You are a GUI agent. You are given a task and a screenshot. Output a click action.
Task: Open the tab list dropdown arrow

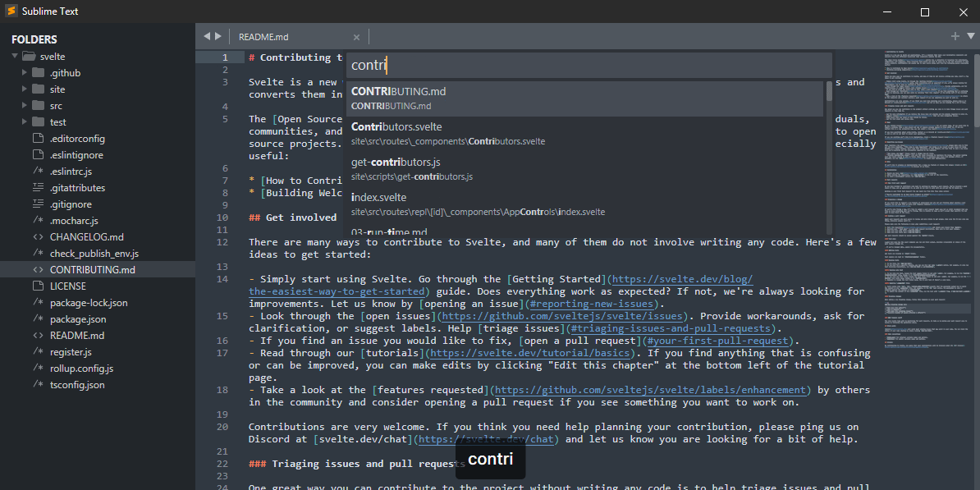pos(971,36)
